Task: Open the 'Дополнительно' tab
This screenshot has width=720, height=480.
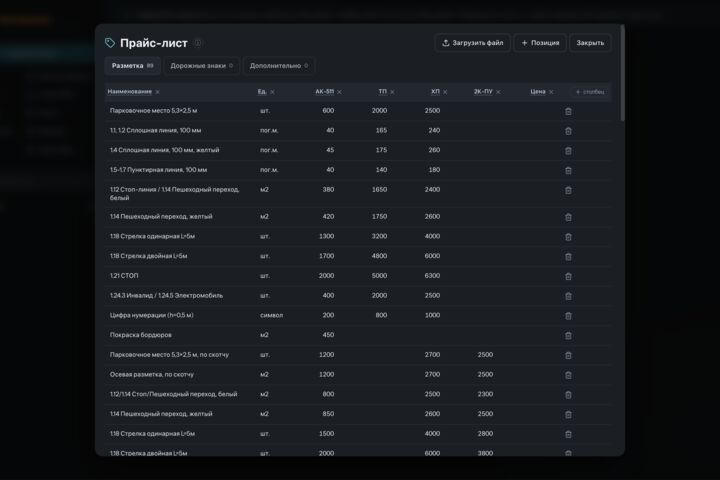Action: 279,66
